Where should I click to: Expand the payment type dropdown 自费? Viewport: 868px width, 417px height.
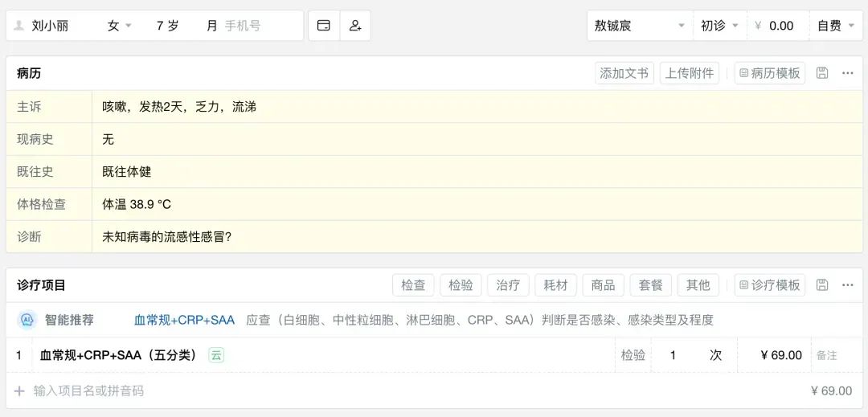point(836,26)
